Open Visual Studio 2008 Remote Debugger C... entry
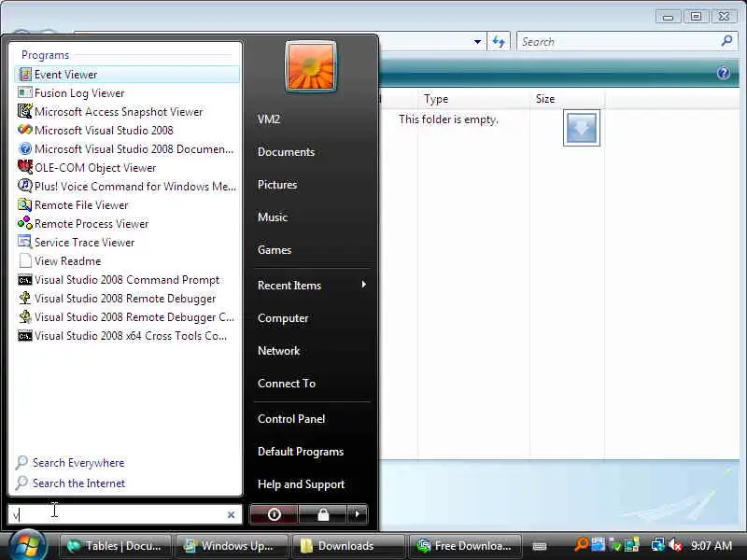Viewport: 747px width, 560px height. click(127, 316)
